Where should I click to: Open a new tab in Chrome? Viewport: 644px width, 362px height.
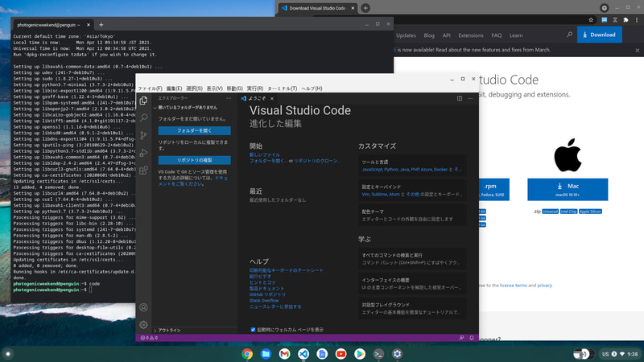pos(365,8)
